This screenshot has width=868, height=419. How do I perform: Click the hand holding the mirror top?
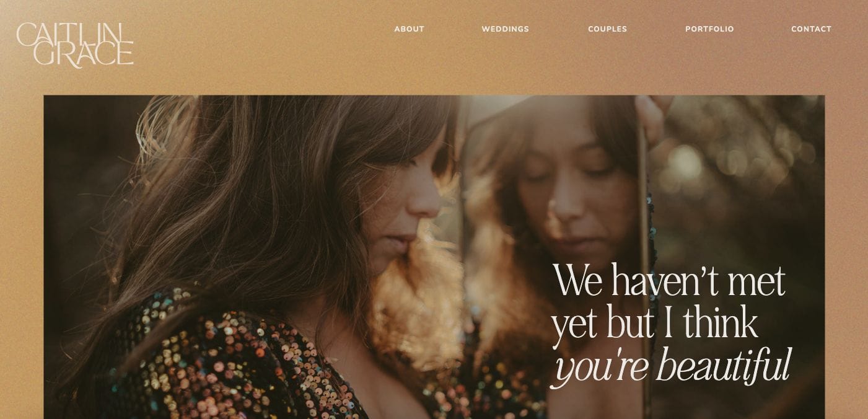654,118
